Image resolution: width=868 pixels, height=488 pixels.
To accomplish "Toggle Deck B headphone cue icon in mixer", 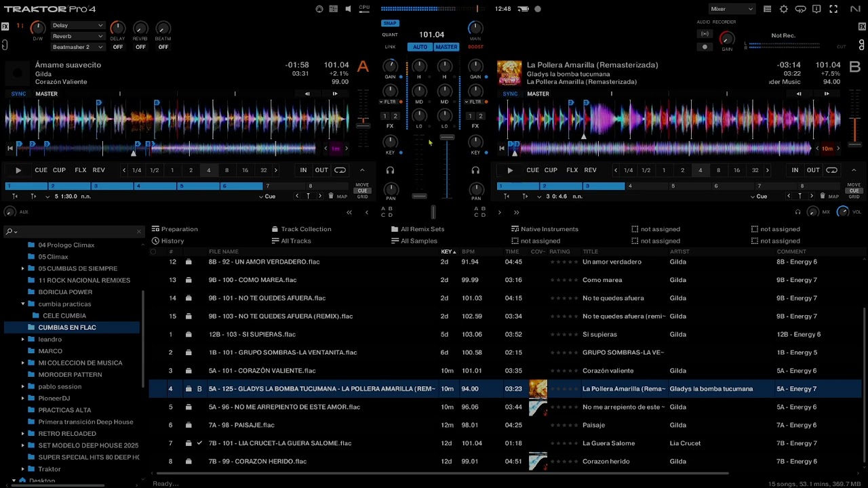I will click(x=475, y=171).
